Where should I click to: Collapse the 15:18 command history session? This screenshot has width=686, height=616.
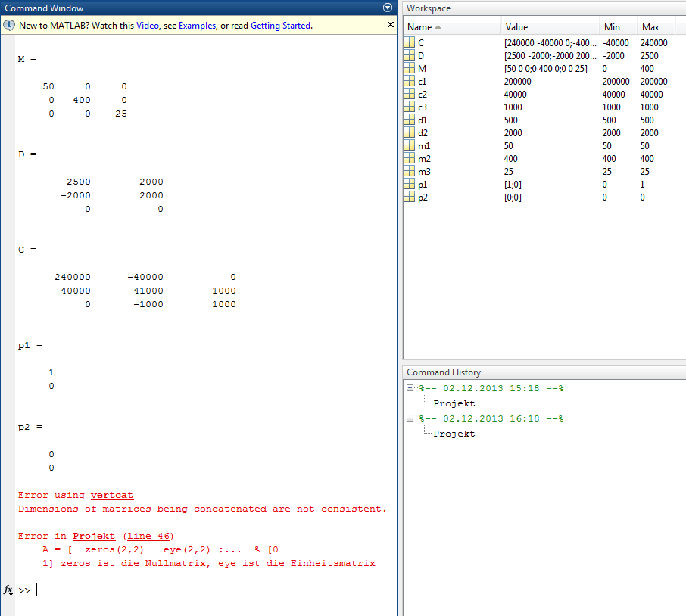pyautogui.click(x=410, y=388)
